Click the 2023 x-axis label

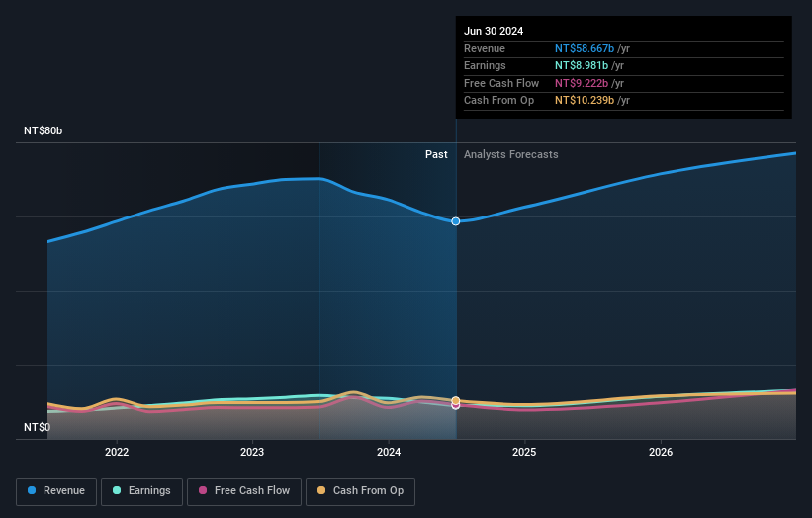[x=252, y=452]
